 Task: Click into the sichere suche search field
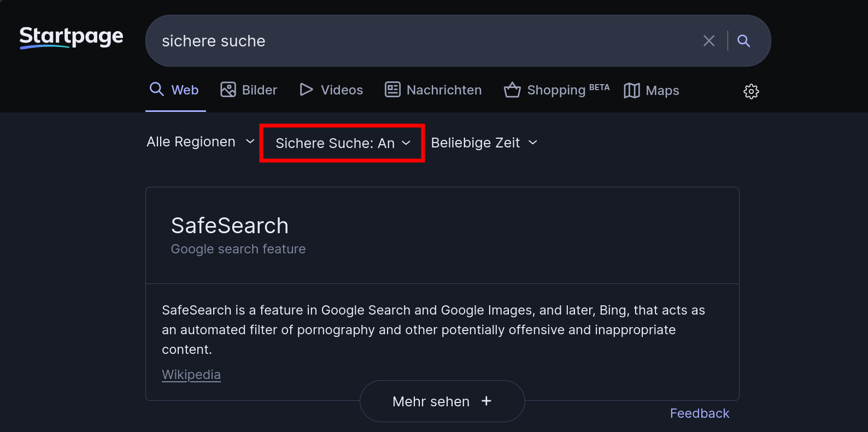coord(426,41)
